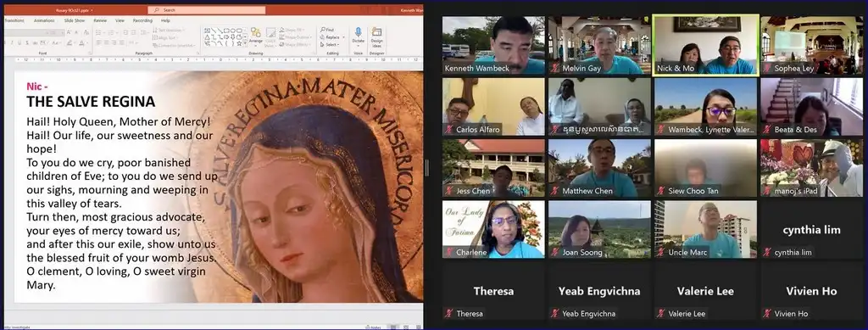
Task: Click the Bullets list icon
Action: point(98,32)
